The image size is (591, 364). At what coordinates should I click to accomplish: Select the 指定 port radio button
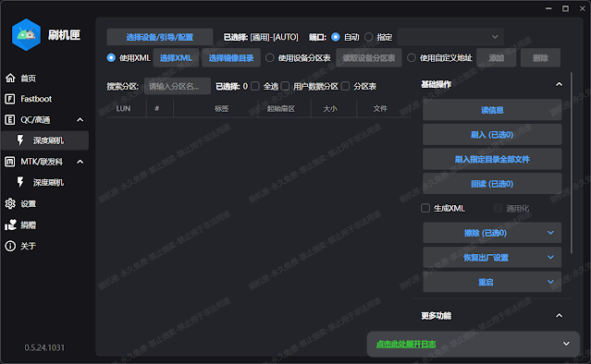pos(369,37)
